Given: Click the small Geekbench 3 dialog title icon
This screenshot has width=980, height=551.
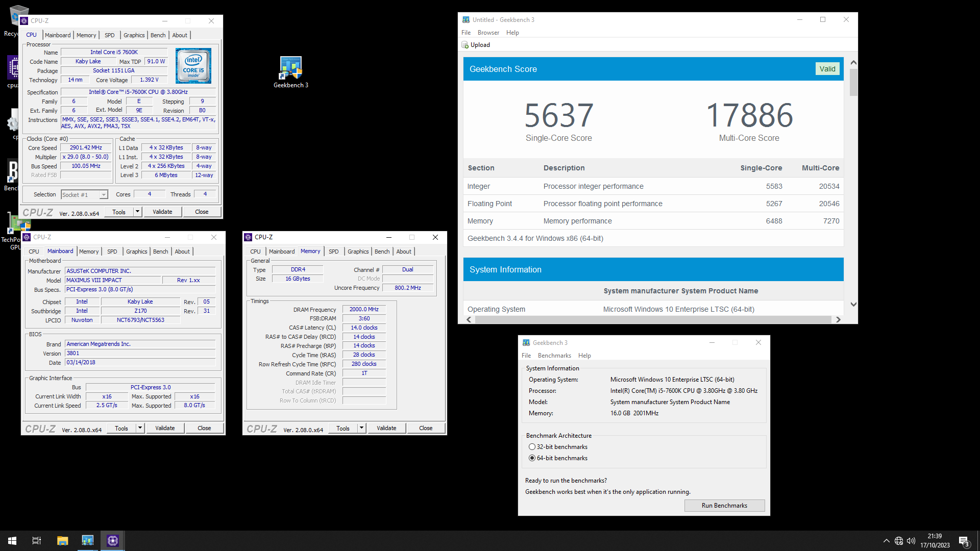Looking at the screenshot, I should coord(526,343).
